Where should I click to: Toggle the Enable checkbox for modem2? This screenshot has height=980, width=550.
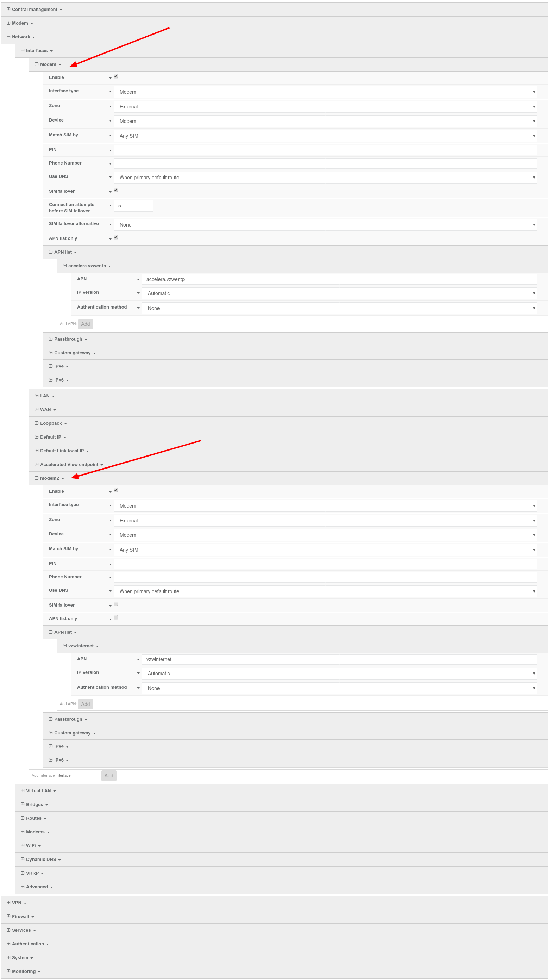click(116, 490)
